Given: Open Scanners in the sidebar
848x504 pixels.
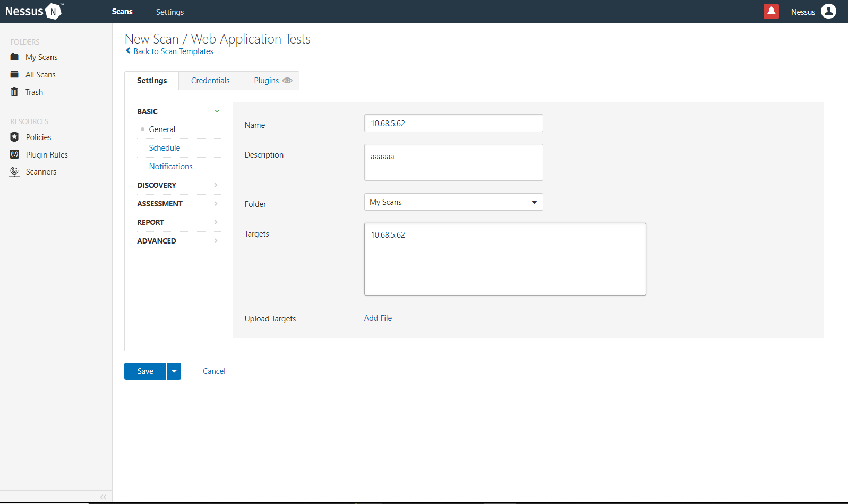Looking at the screenshot, I should (x=41, y=172).
